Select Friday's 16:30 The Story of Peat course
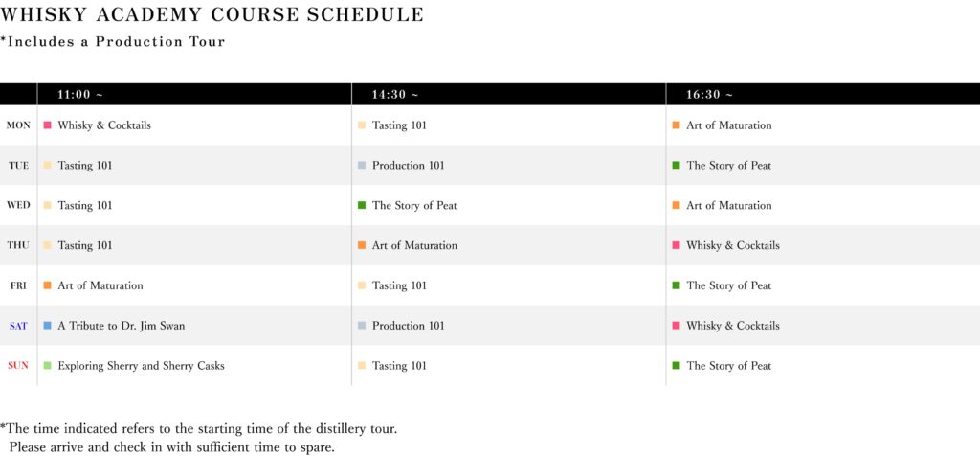The image size is (980, 456). 728,285
